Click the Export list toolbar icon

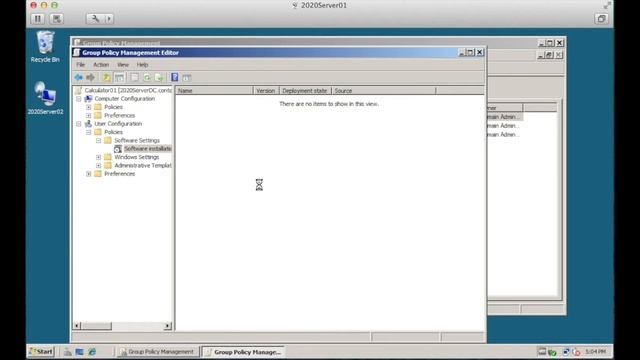[x=159, y=78]
